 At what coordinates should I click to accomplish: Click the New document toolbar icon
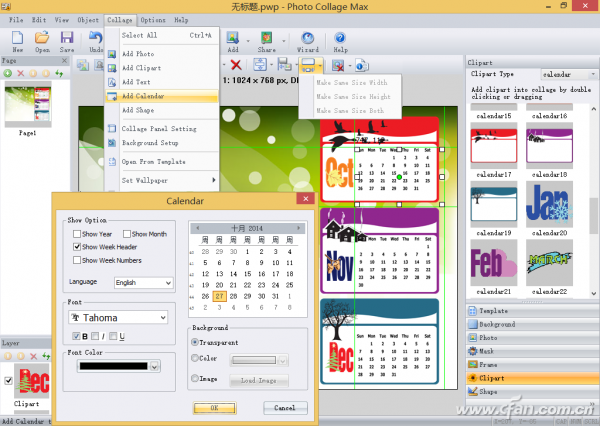(x=17, y=38)
